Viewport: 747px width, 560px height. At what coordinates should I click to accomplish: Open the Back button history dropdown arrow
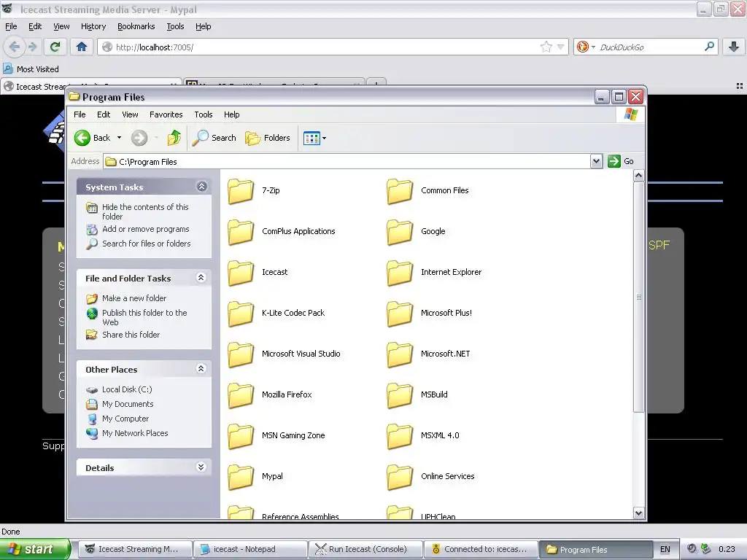click(119, 138)
